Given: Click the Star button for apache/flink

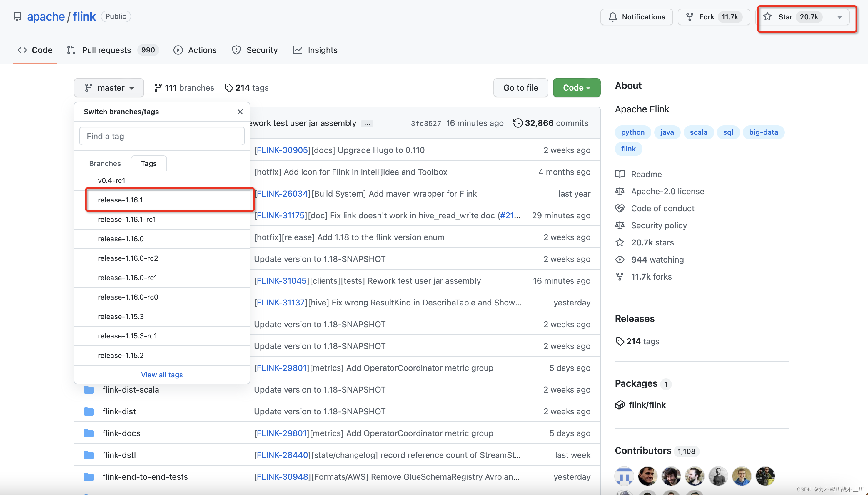Looking at the screenshot, I should [794, 17].
